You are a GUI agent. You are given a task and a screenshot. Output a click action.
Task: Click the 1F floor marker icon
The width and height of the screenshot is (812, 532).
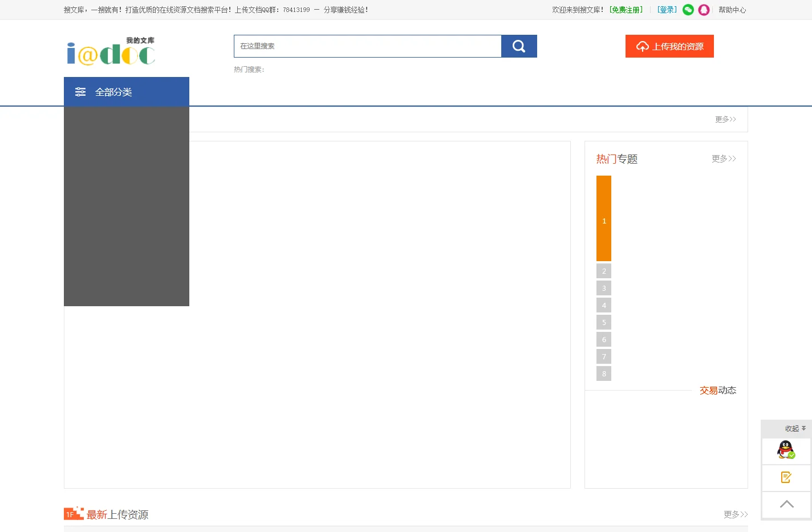pyautogui.click(x=74, y=513)
